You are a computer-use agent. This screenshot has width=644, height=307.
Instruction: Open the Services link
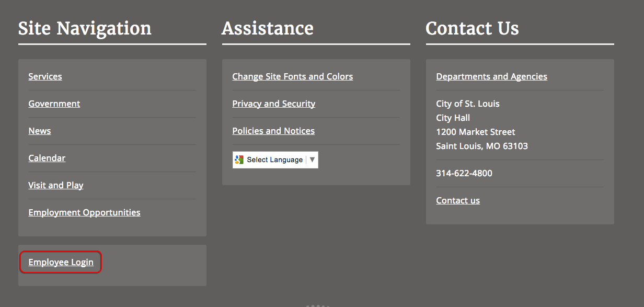tap(45, 76)
